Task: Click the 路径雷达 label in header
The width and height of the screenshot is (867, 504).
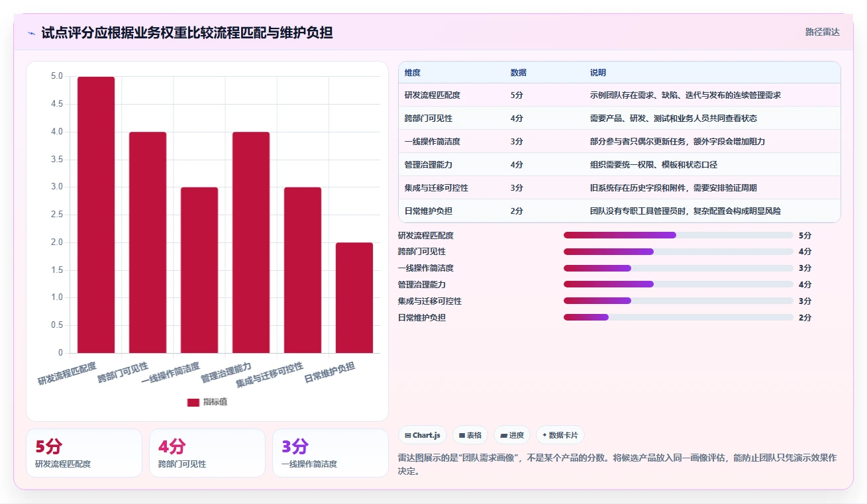Action: pos(823,32)
